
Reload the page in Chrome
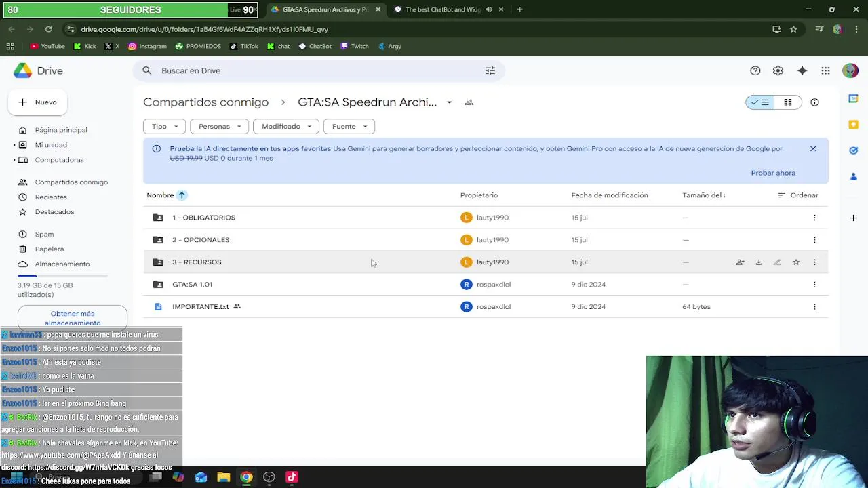pos(48,29)
